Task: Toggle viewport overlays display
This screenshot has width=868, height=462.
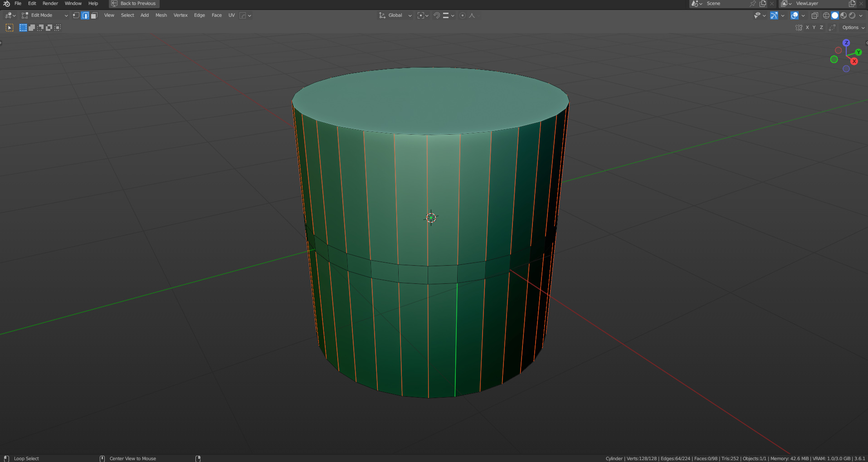Action: 795,15
